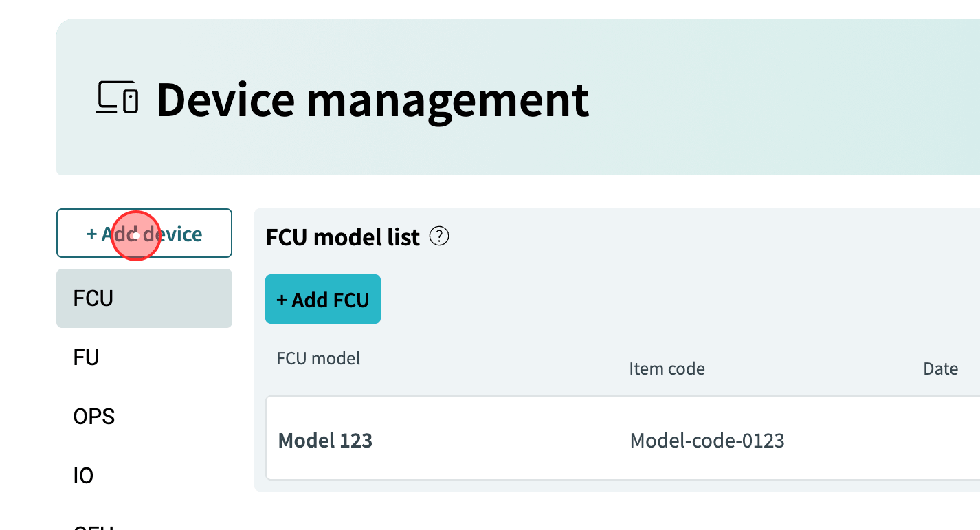Click the Date column header
This screenshot has height=530, width=980.
point(940,369)
